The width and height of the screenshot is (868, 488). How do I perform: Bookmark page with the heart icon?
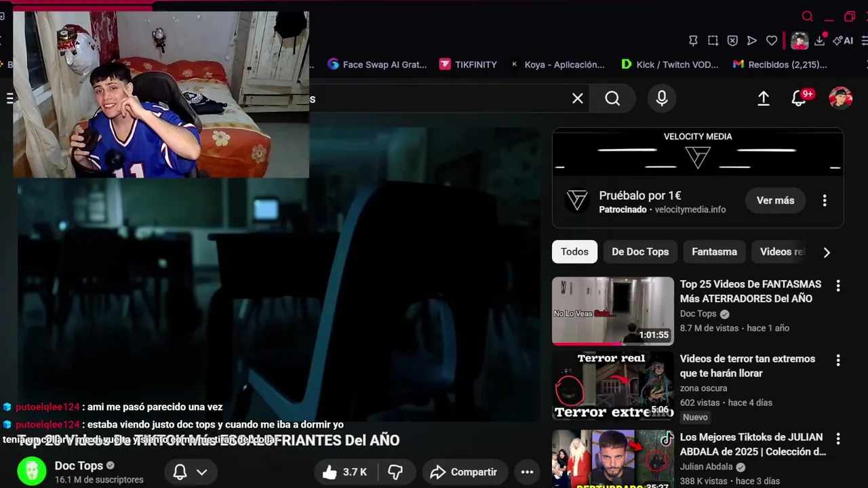(772, 41)
